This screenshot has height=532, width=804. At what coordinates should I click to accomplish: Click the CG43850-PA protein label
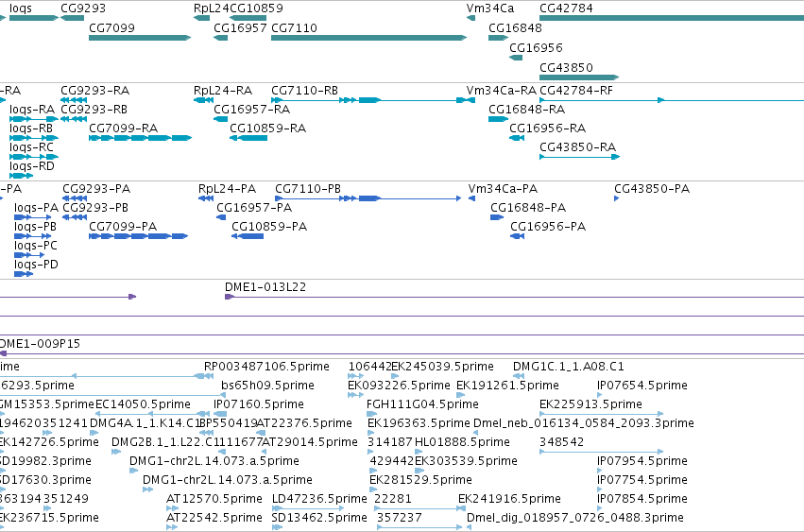(x=652, y=189)
